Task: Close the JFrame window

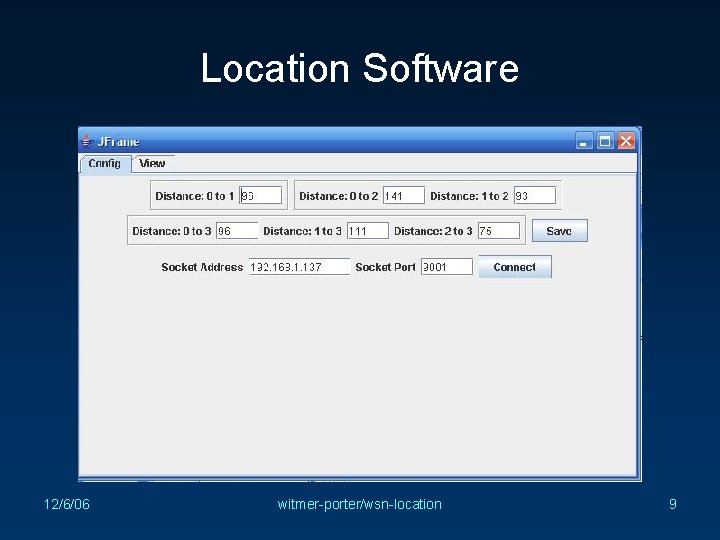Action: pos(626,141)
